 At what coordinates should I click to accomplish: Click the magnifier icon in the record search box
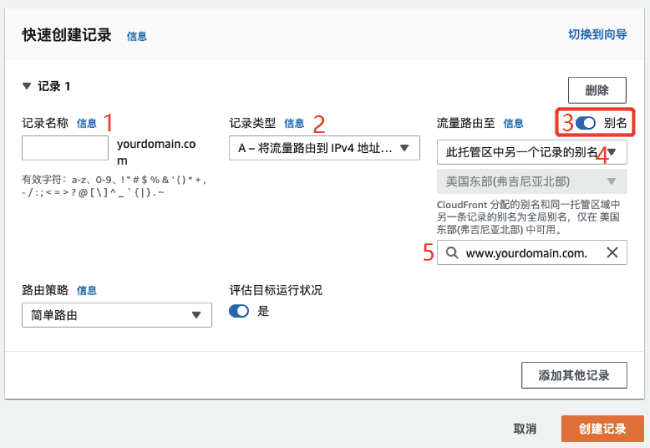(453, 253)
